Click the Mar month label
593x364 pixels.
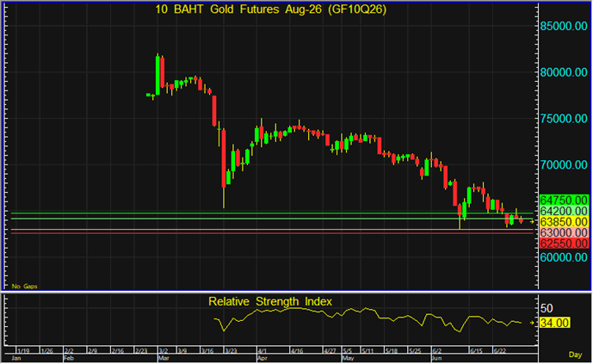pyautogui.click(x=163, y=358)
